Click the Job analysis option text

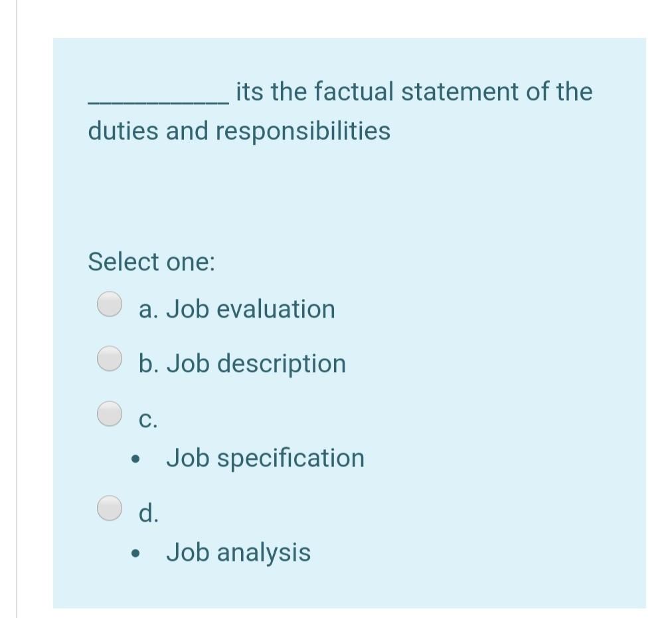click(x=238, y=552)
